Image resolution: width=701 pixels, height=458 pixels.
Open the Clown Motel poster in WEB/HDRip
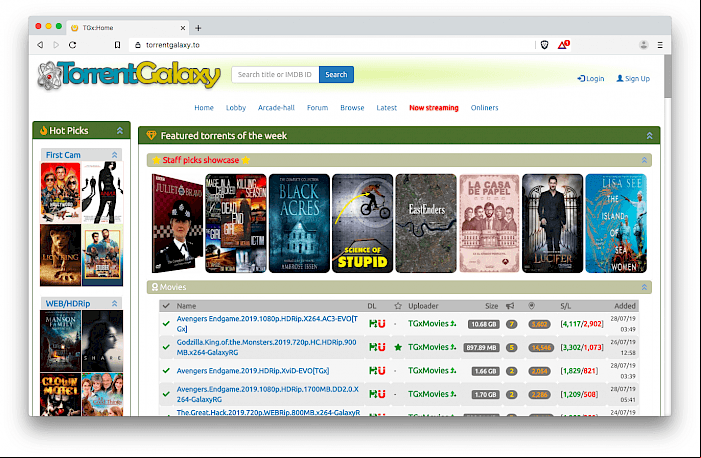60,394
